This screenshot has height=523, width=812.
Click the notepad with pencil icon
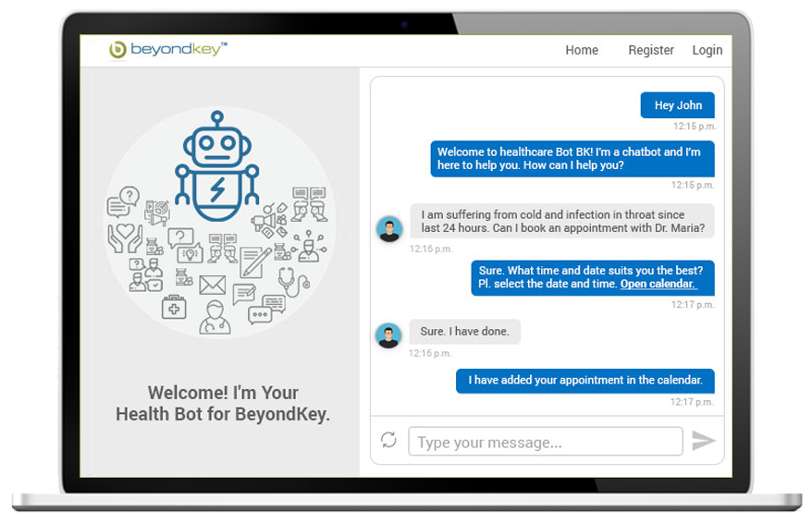coord(255,262)
